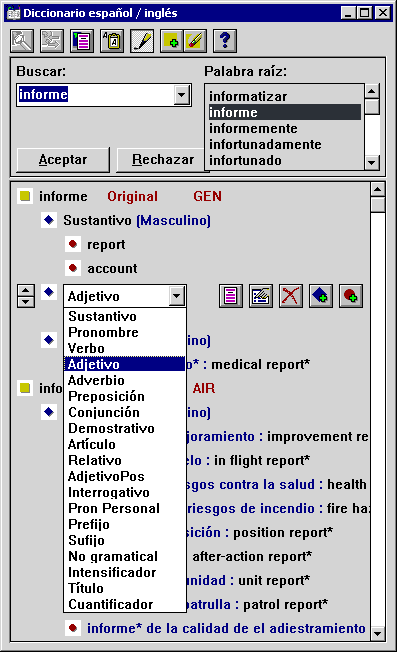The image size is (397, 652).
Task: Select informatizar in Palabra raíz list
Action: click(285, 96)
